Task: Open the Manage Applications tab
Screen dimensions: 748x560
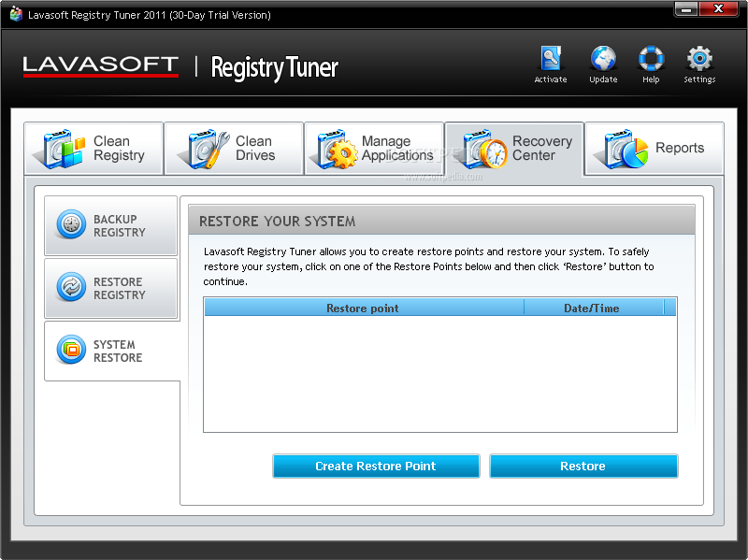Action: click(374, 149)
